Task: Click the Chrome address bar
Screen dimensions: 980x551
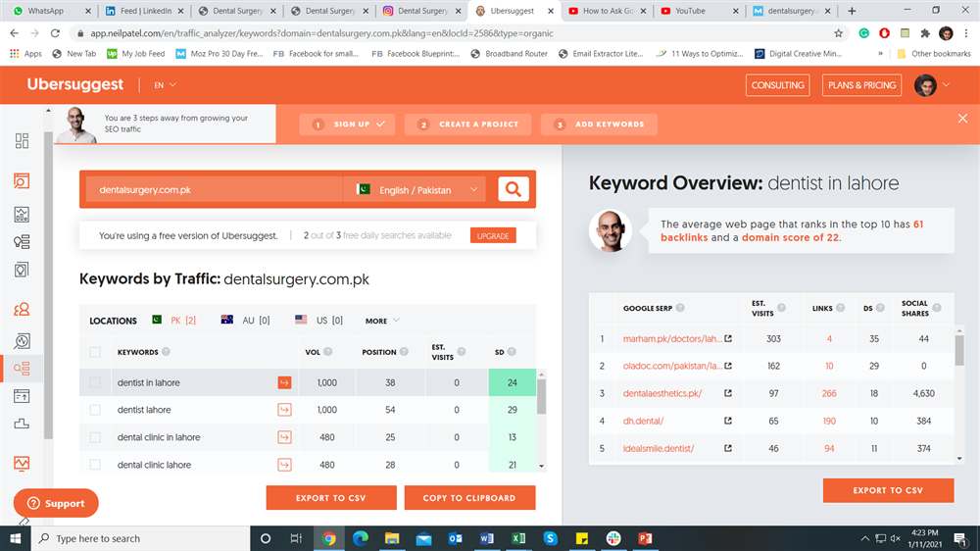Action: point(457,33)
